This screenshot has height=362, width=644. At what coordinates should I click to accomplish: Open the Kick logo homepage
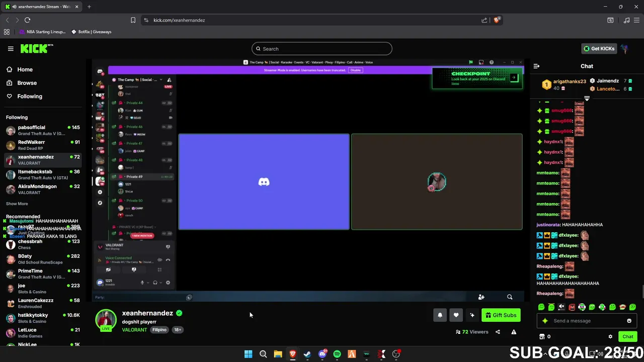36,49
